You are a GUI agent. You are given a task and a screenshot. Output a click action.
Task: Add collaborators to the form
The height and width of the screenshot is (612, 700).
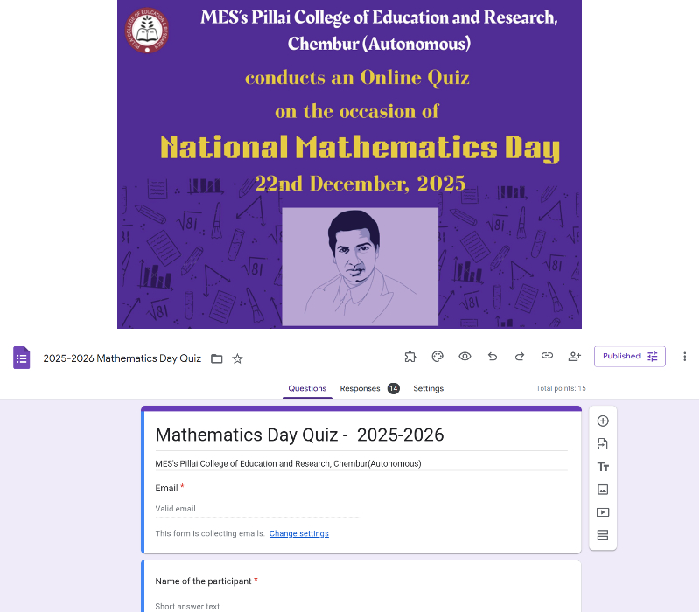575,356
